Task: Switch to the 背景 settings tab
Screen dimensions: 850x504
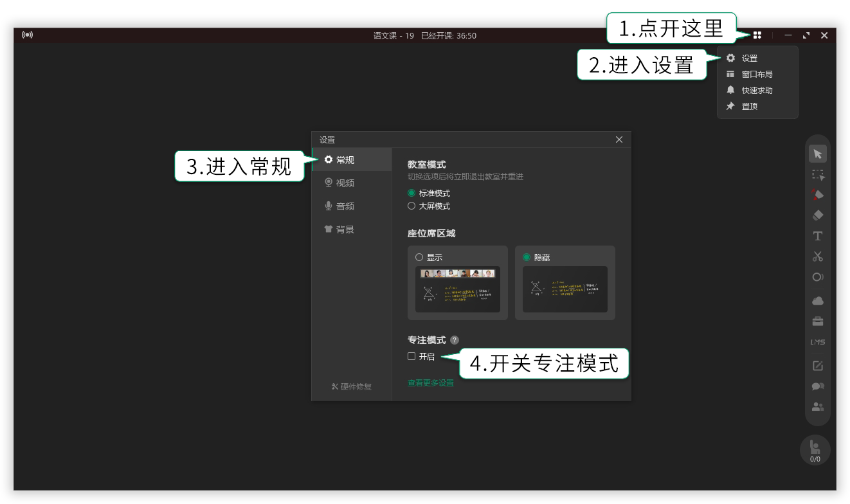Action: [352, 230]
